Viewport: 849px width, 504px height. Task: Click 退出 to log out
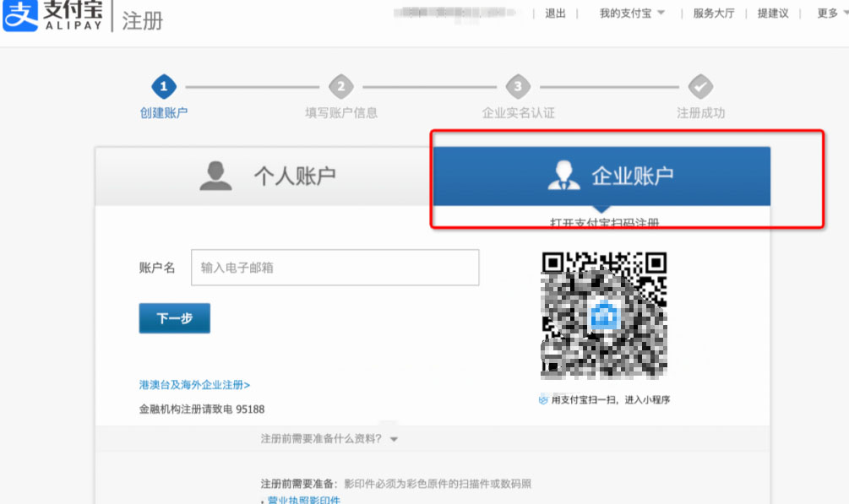point(554,14)
